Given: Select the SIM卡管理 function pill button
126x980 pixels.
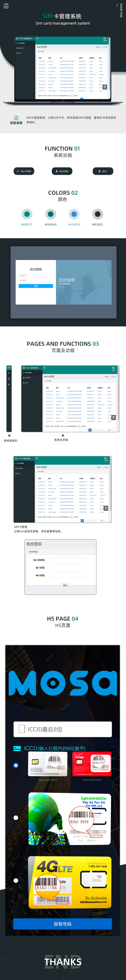Looking at the screenshot, I should pyautogui.click(x=24, y=171).
